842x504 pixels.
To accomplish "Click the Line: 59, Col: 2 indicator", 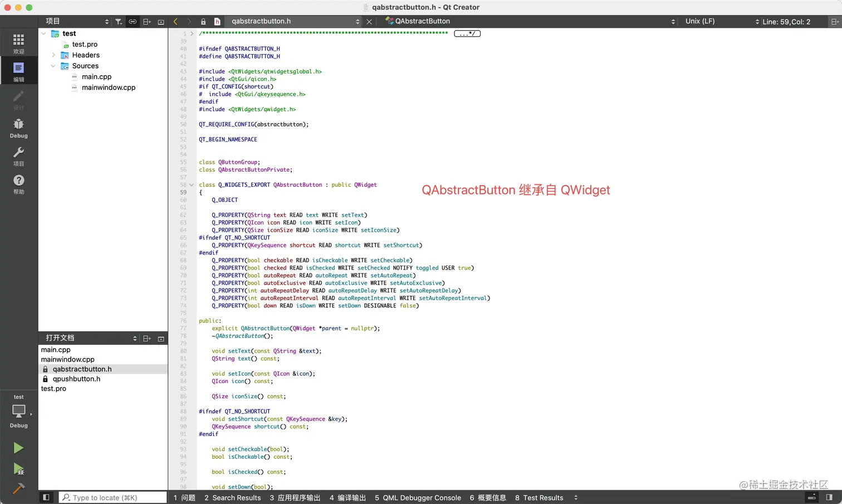I will click(x=786, y=22).
